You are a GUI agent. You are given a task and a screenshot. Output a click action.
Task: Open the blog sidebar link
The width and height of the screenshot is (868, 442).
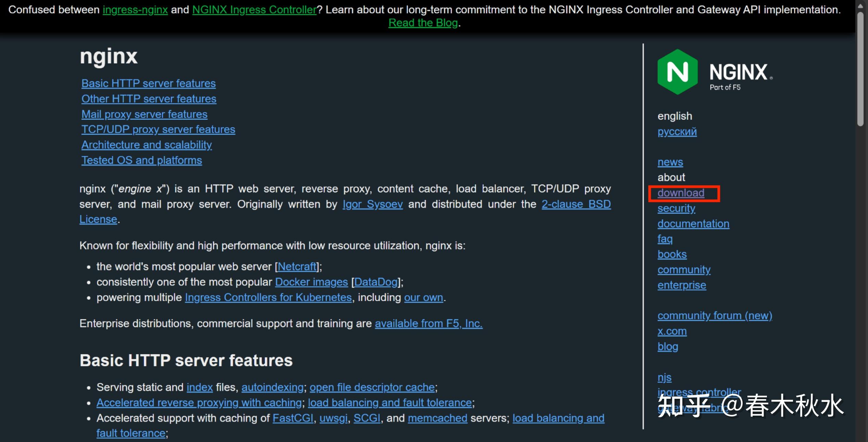point(668,346)
